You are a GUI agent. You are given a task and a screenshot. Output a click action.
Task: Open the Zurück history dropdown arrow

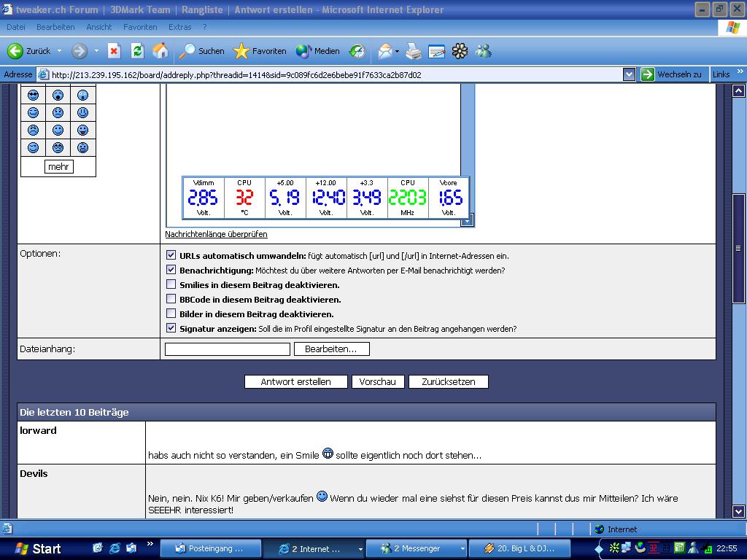click(x=60, y=51)
